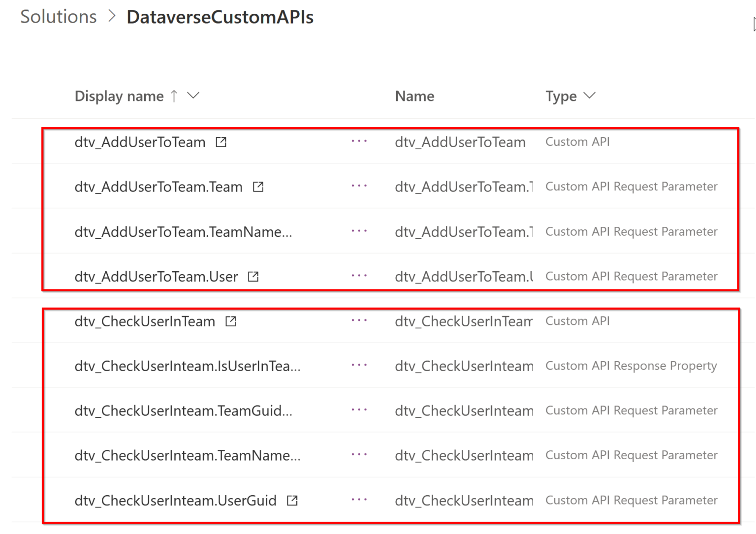
Task: Click the Name column header
Action: [414, 95]
